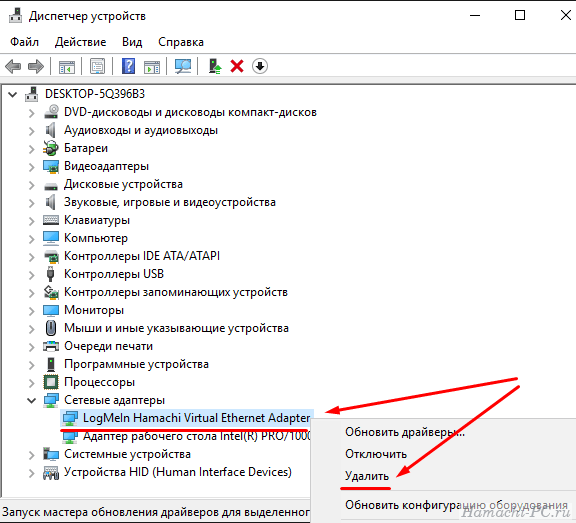
Task: Expand the Дисковые устройства node
Action: click(x=32, y=185)
